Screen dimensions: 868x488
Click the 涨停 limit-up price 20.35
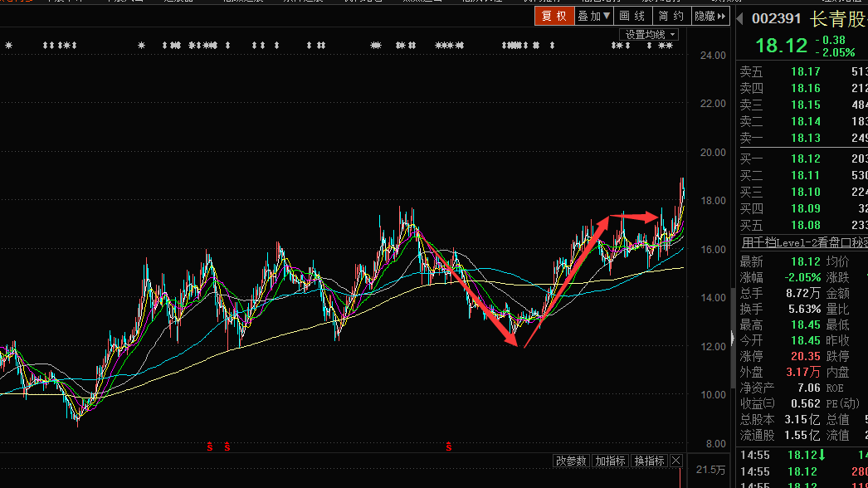[x=806, y=356]
